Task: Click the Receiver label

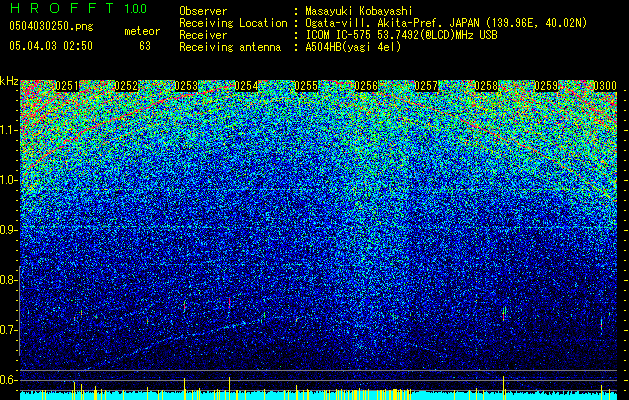Action: pos(203,35)
